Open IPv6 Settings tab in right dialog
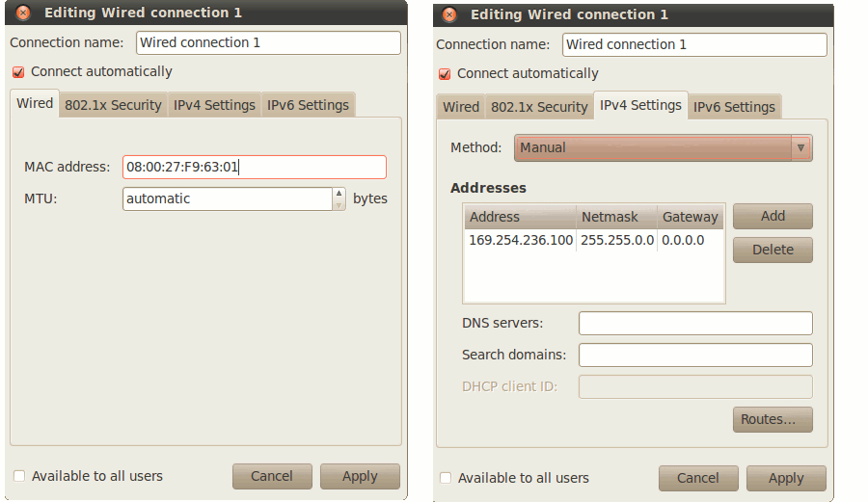The image size is (868, 502). click(x=734, y=107)
